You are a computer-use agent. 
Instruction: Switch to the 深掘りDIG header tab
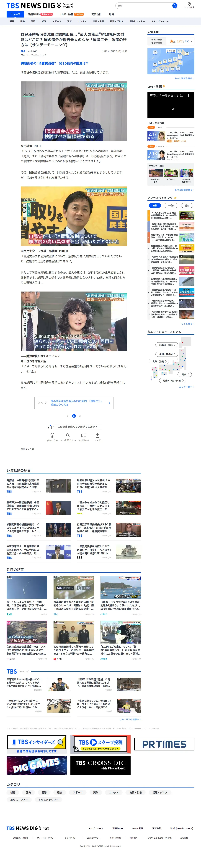(40, 15)
